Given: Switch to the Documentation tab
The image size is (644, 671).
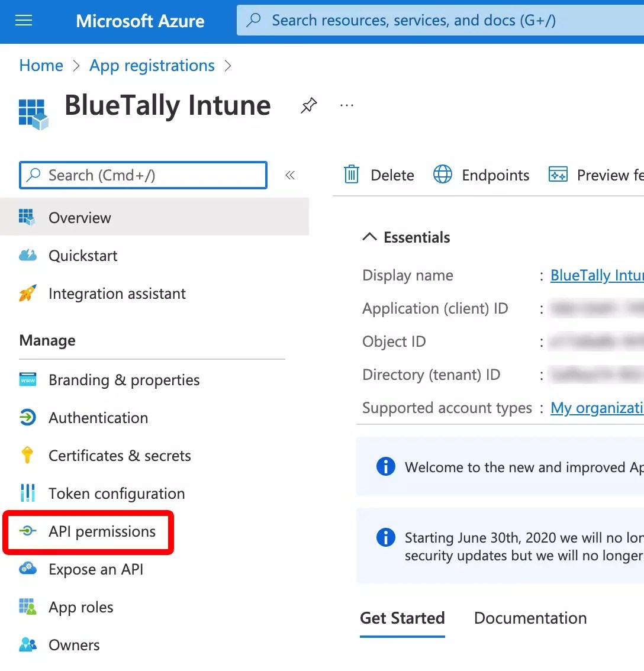Looking at the screenshot, I should 530,618.
